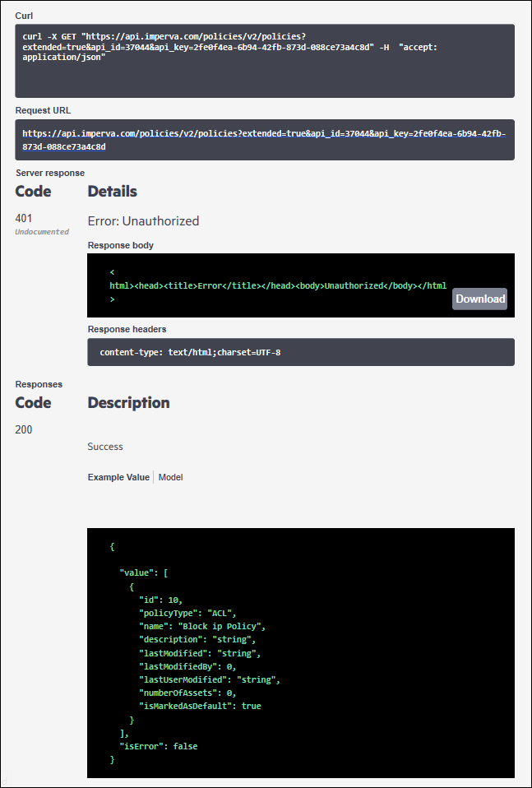Click the Unauthorized HTML response body text
The width and height of the screenshot is (532, 788).
278,285
